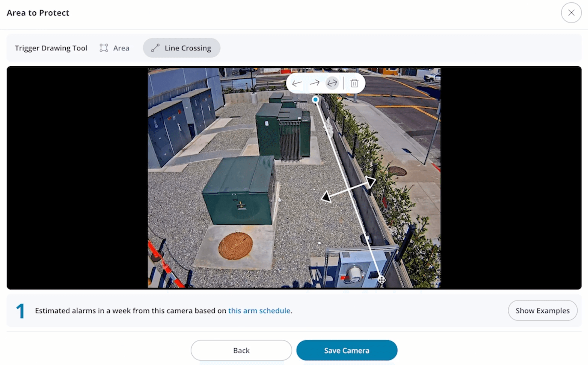Choose the bidirectional crossing arrow

click(x=332, y=83)
